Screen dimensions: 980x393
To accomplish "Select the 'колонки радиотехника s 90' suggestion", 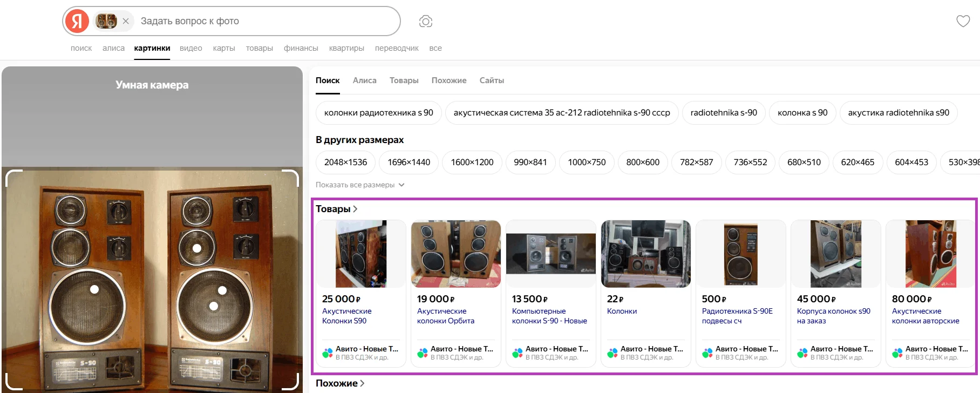I will coord(378,113).
